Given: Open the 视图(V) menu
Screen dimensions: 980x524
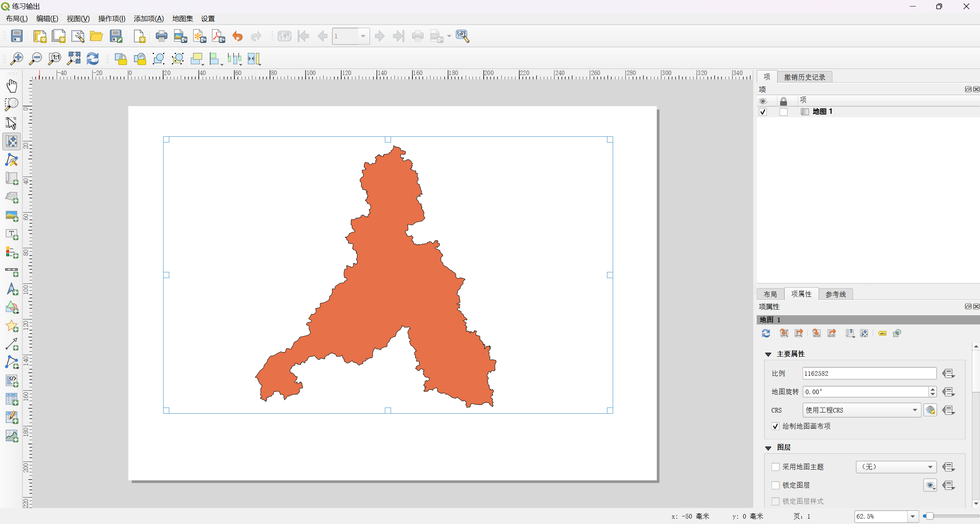Looking at the screenshot, I should click(78, 19).
